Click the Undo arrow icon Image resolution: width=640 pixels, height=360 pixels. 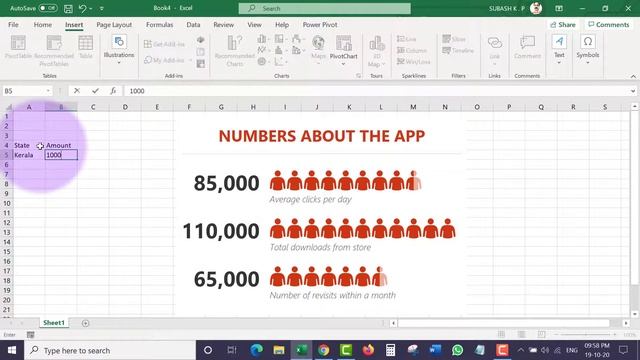click(82, 8)
